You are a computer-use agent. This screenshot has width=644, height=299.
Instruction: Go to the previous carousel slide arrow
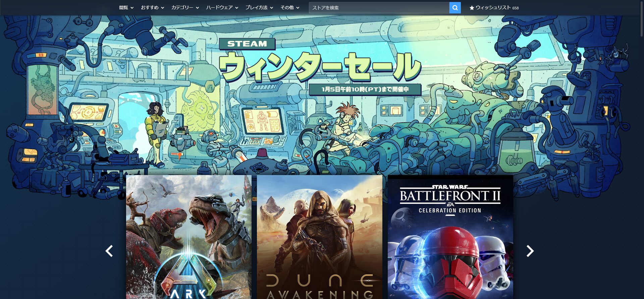pos(109,251)
